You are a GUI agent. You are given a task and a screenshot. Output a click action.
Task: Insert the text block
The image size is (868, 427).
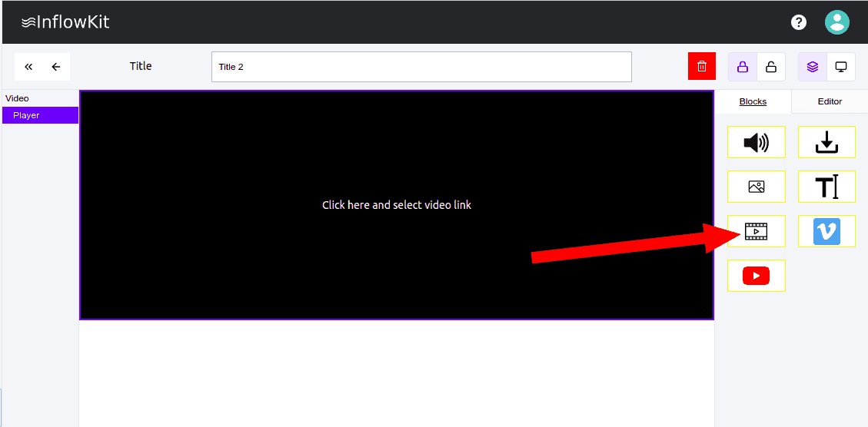coord(826,187)
